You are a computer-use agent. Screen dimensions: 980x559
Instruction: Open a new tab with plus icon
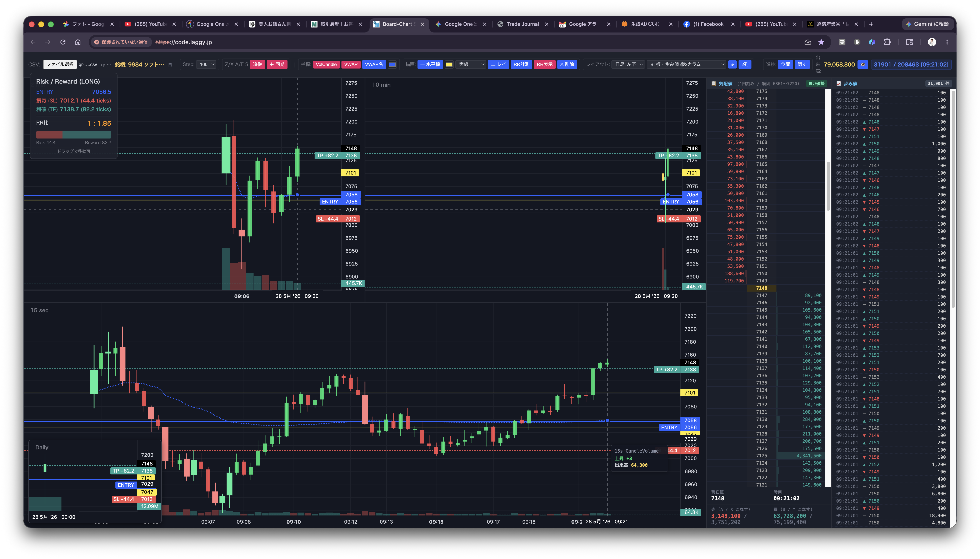coord(871,24)
